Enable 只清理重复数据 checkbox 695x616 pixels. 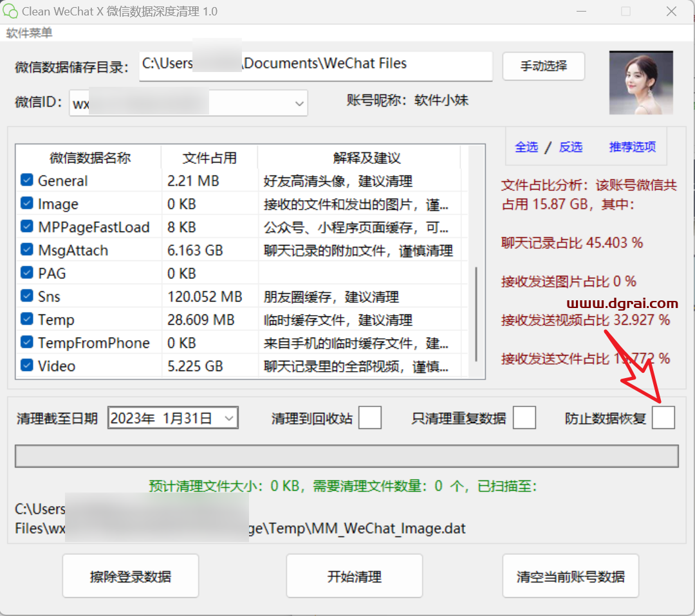(x=524, y=417)
